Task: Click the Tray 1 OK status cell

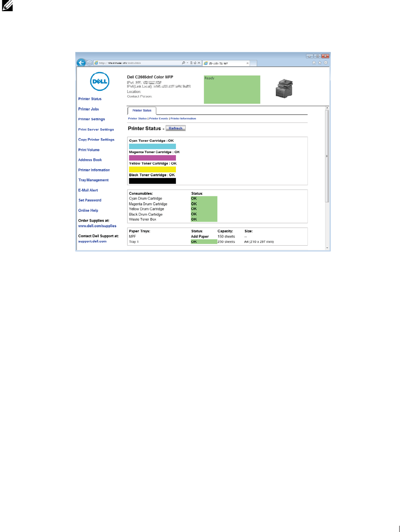Action: pyautogui.click(x=204, y=242)
